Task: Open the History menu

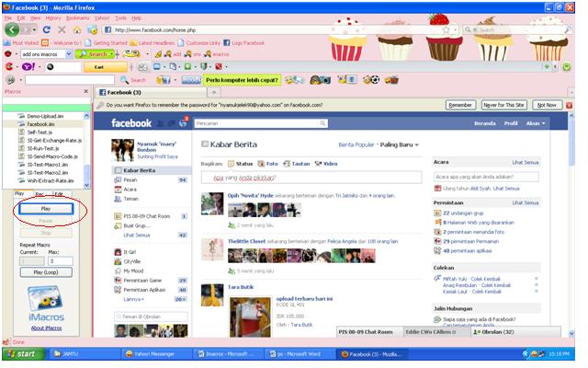Action: tap(53, 18)
